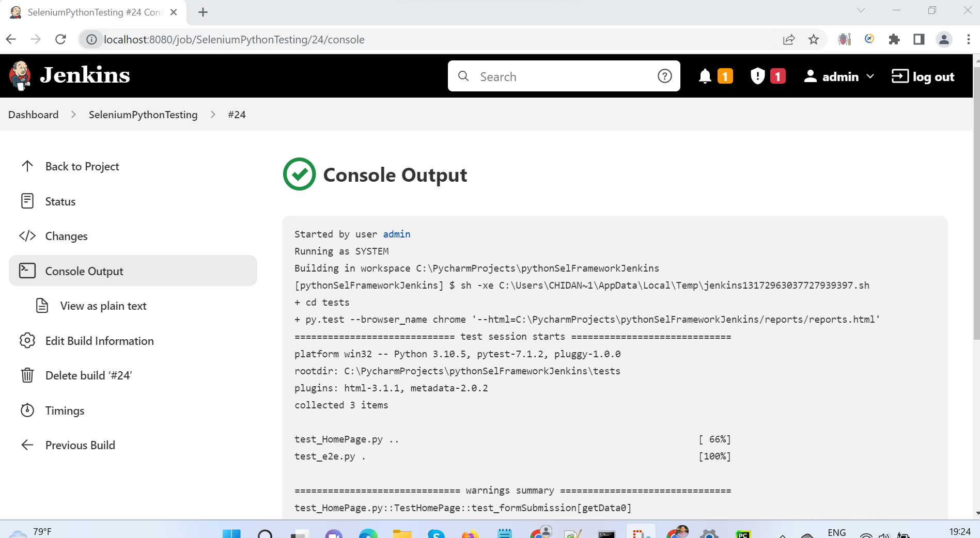The image size is (980, 538).
Task: Reload the page with the refresh icon
Action: [60, 39]
